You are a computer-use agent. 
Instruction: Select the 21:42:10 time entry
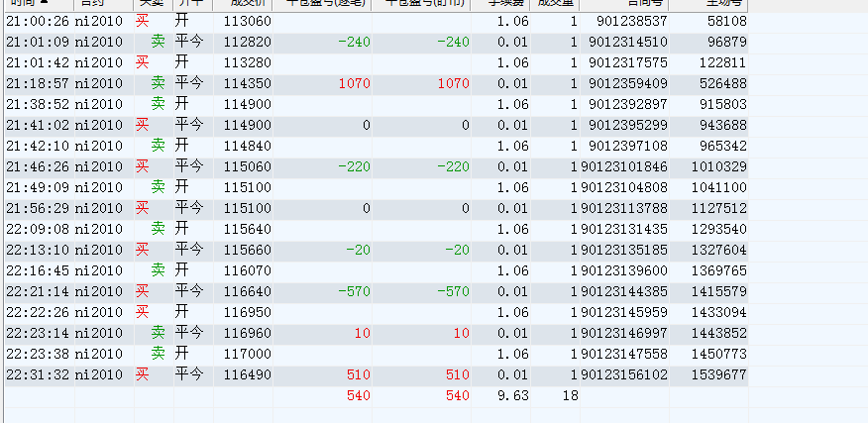click(x=38, y=147)
